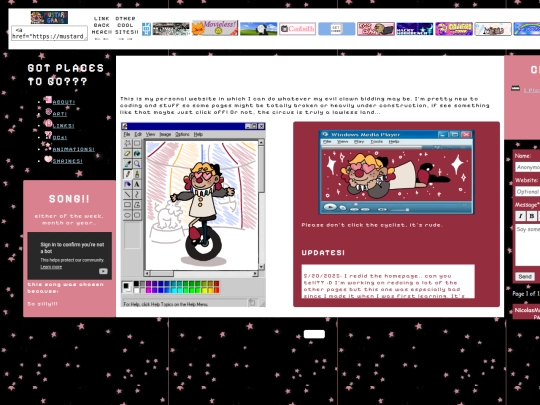
Task: Select the Free-Form Select tool in Paint
Action: click(127, 143)
